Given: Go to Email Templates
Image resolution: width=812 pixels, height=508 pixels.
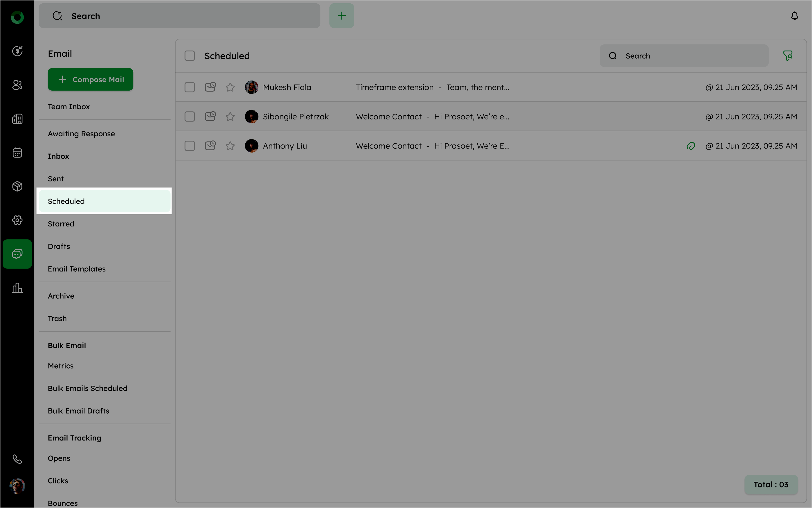Looking at the screenshot, I should (x=77, y=269).
